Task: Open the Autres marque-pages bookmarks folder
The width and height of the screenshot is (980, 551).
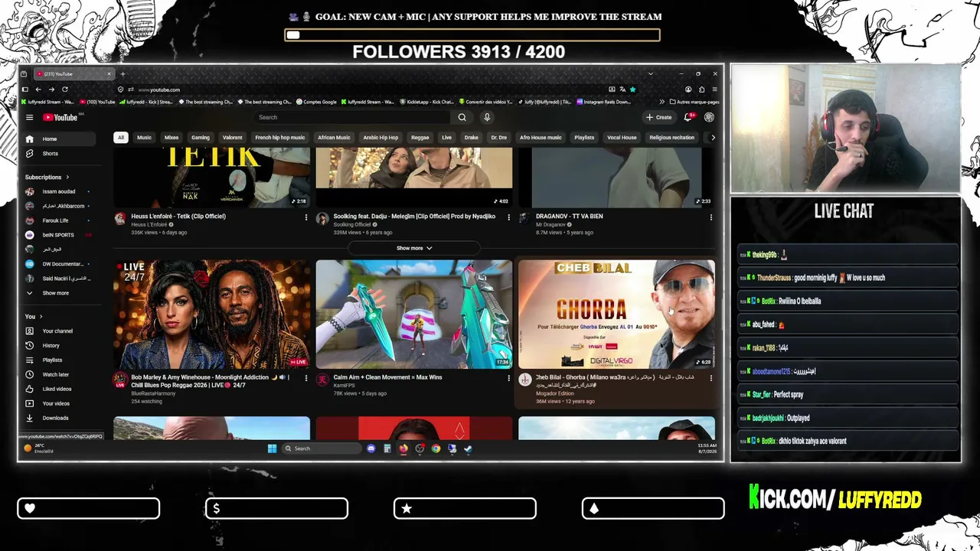Action: tap(694, 102)
